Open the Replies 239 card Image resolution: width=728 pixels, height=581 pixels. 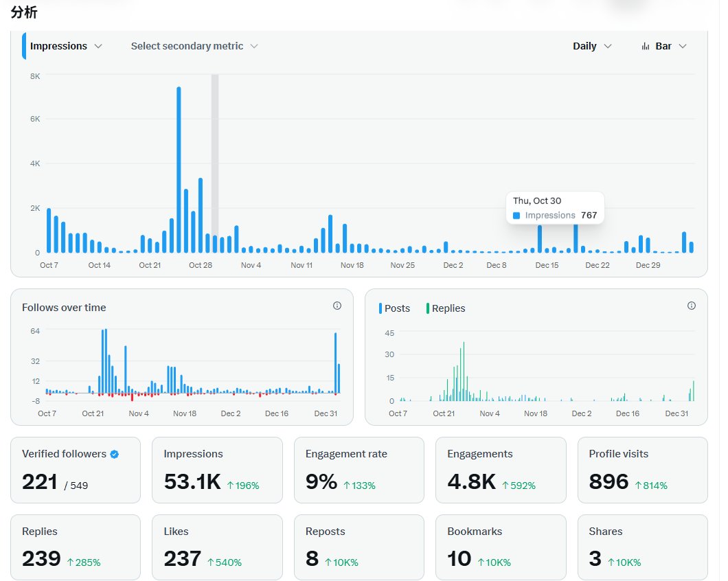76,547
